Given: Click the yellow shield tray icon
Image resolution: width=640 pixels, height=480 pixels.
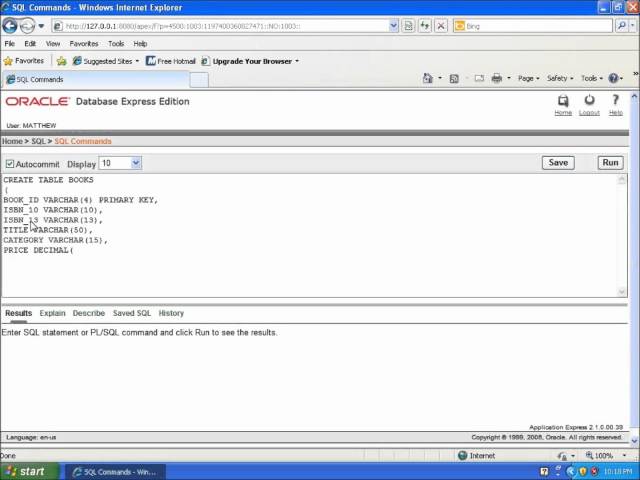Looking at the screenshot, I should pyautogui.click(x=582, y=472).
